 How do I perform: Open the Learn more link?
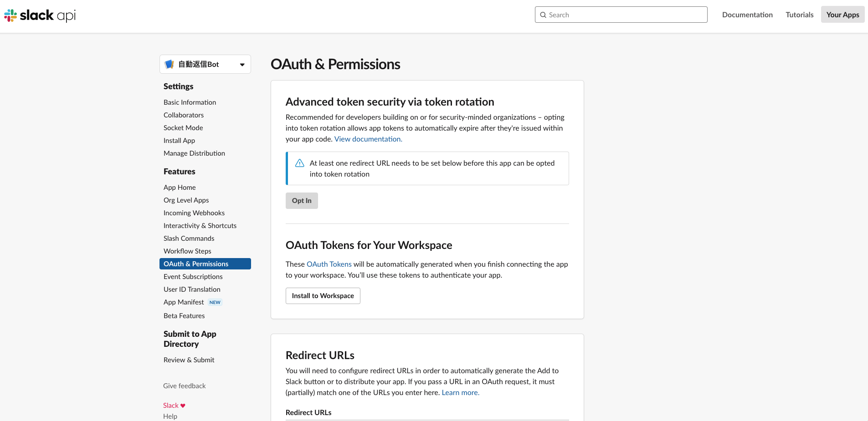click(x=460, y=392)
